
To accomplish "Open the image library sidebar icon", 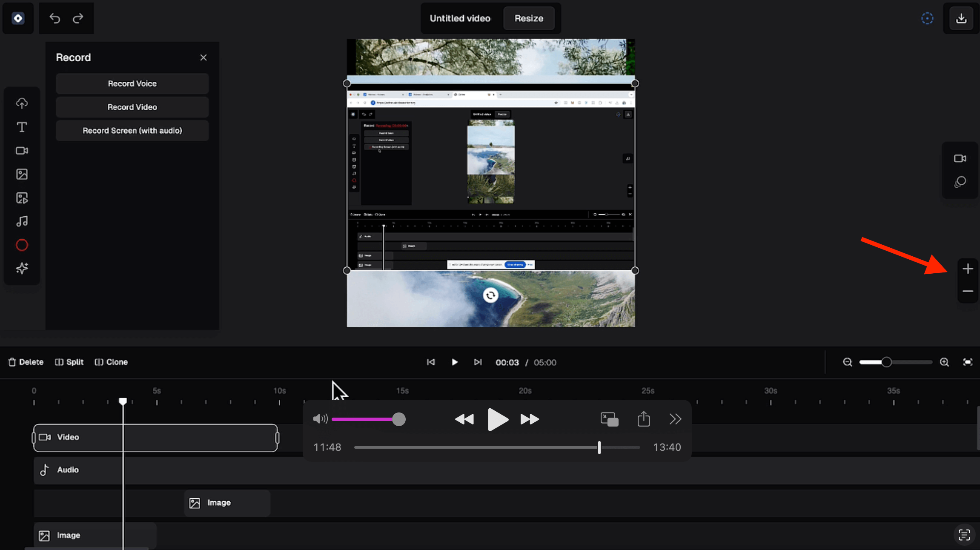I will [22, 174].
